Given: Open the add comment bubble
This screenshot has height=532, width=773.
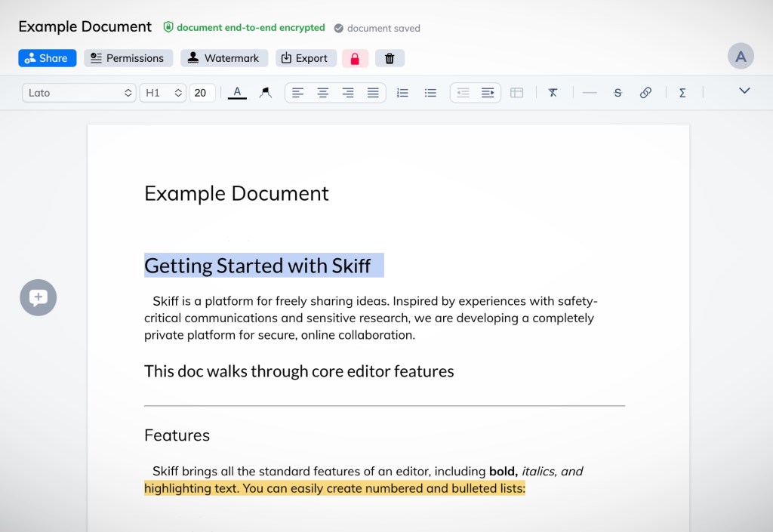Looking at the screenshot, I should pos(38,297).
